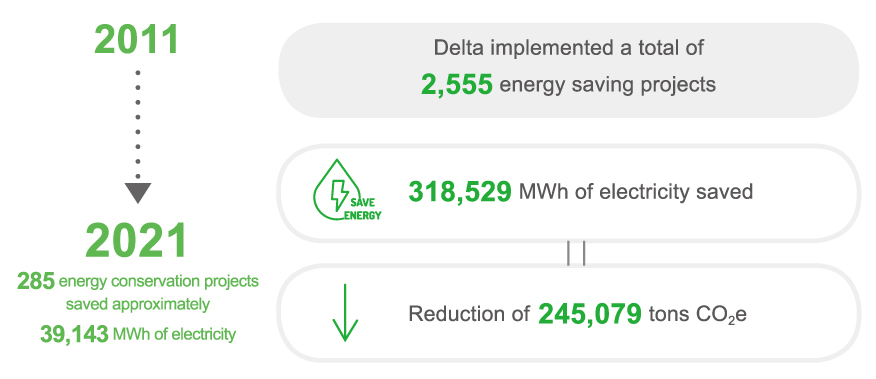Click the 'SAVE ENERGY' caption text
The height and width of the screenshot is (379, 876).
point(363,209)
